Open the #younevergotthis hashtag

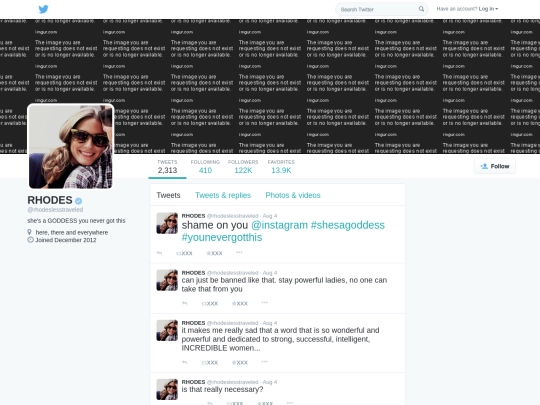point(222,237)
